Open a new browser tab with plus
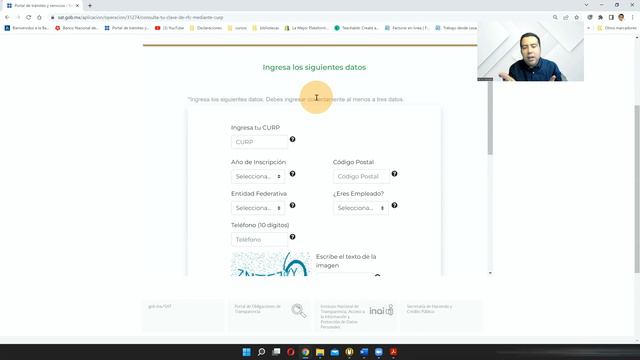640x360 pixels. [x=90, y=6]
